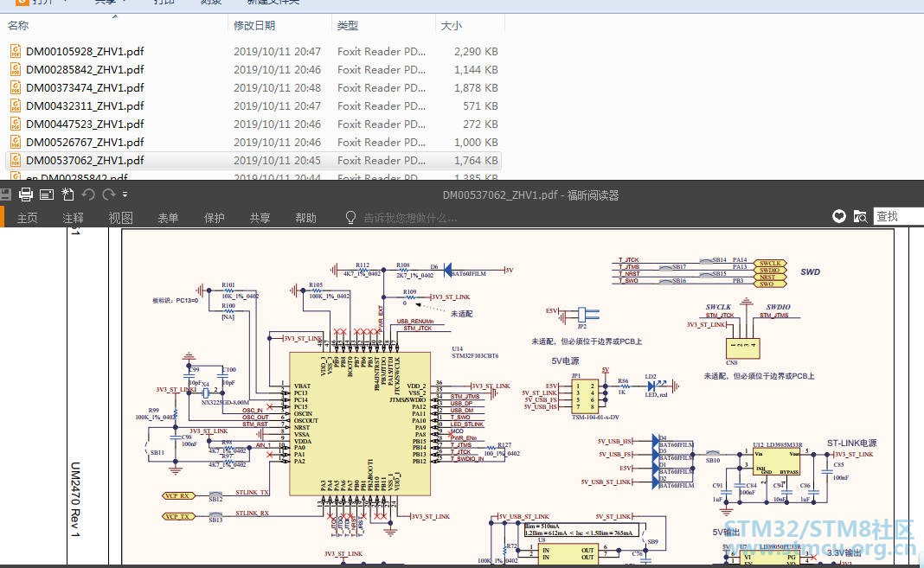
Task: Click the SWCLK port symbol in schematic
Action: (770, 263)
